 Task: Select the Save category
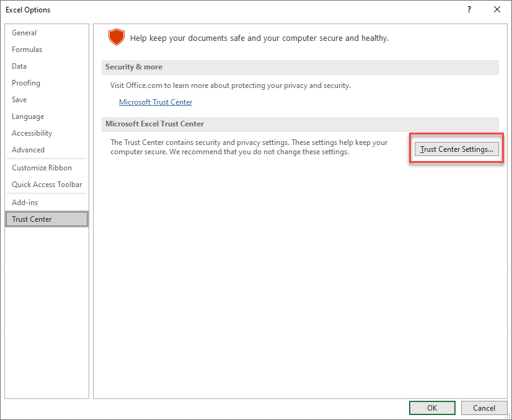pyautogui.click(x=46, y=100)
